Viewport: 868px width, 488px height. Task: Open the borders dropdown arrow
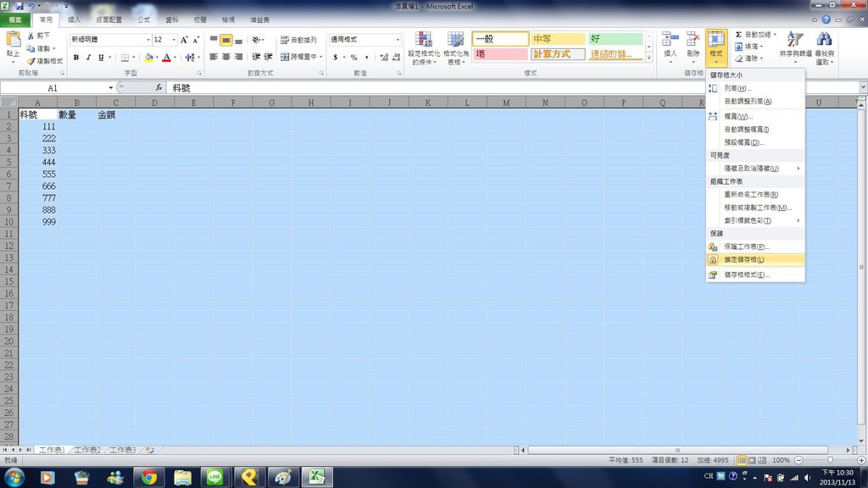pyautogui.click(x=133, y=57)
